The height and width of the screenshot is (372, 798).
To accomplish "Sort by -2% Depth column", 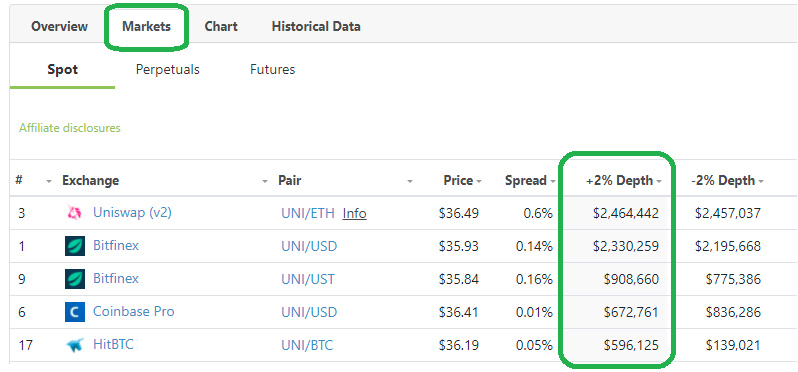I will (727, 181).
